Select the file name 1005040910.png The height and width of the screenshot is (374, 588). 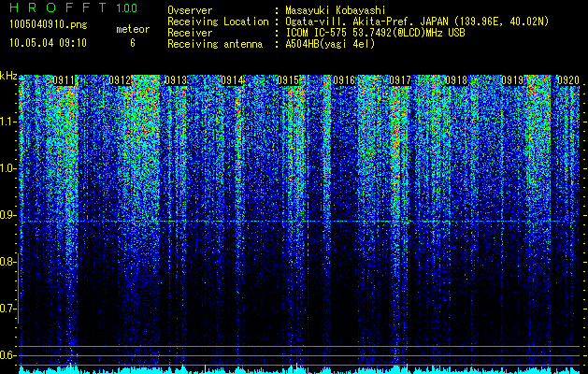pos(49,25)
